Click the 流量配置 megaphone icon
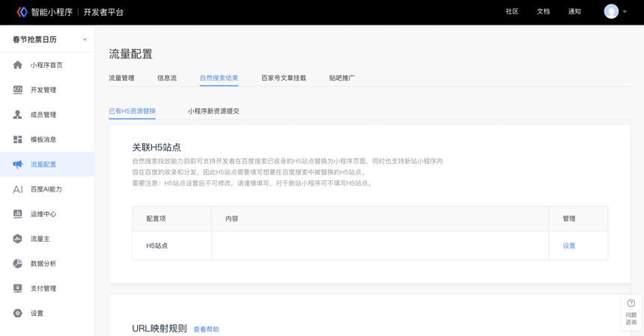The image size is (644, 336). point(18,164)
